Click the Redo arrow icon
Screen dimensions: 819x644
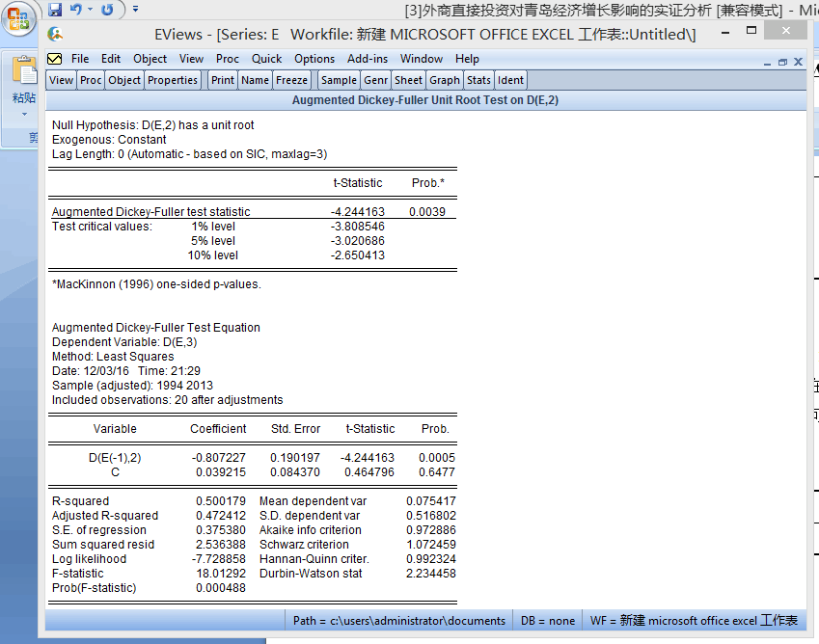point(107,9)
